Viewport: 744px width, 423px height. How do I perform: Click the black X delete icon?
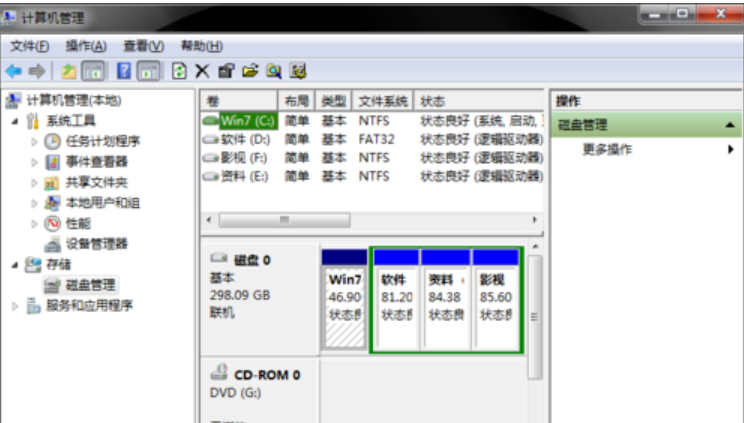(x=201, y=71)
